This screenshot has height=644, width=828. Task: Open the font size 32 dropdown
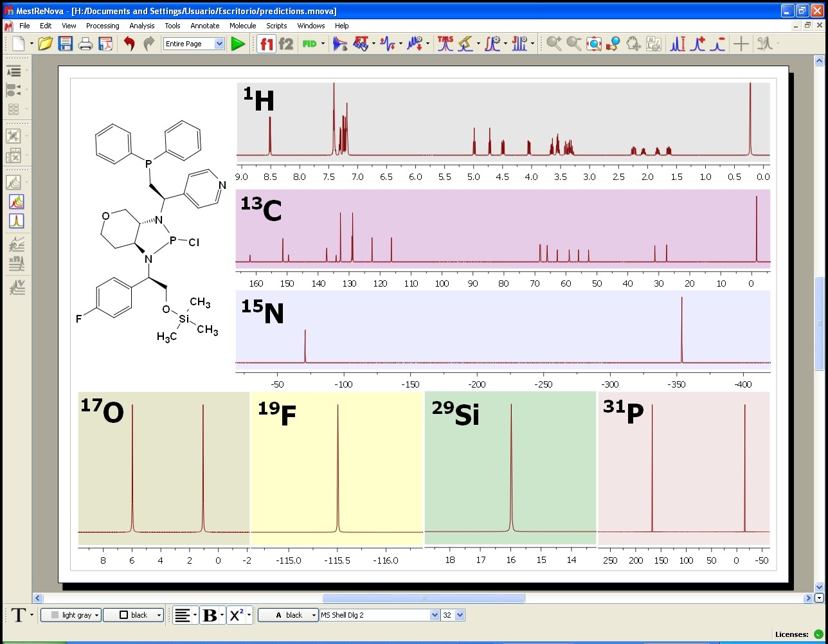tap(460, 615)
